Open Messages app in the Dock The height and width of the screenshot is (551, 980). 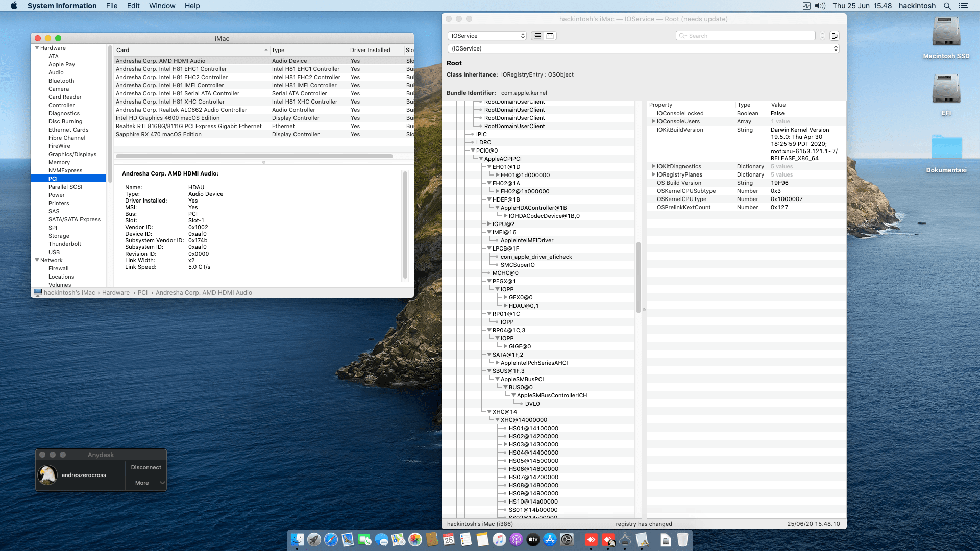(x=381, y=539)
